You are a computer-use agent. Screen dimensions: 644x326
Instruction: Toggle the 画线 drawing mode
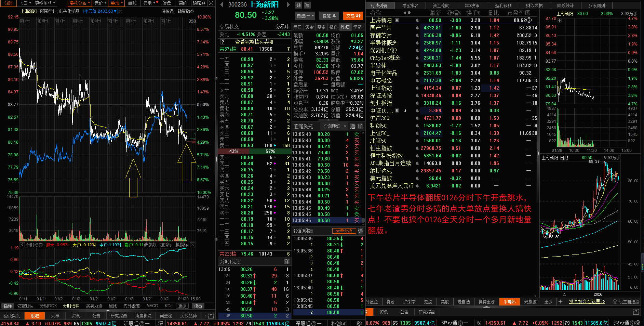133,3
